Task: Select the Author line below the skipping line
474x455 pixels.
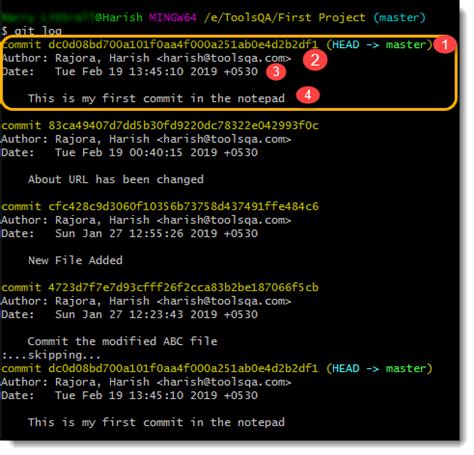Action: (x=146, y=382)
